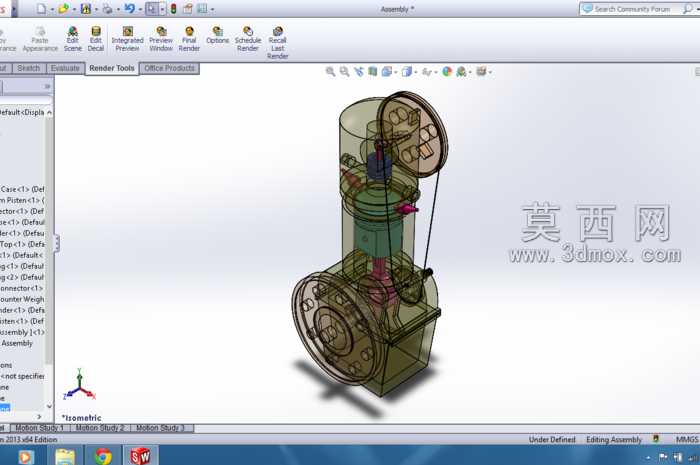The width and height of the screenshot is (700, 465).
Task: Open the Motion Study 3 tab
Action: [x=160, y=428]
